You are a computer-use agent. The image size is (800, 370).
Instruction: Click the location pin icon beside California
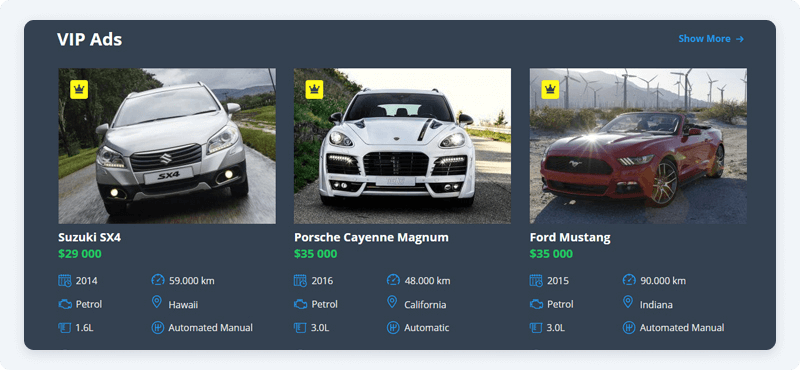[x=392, y=303]
